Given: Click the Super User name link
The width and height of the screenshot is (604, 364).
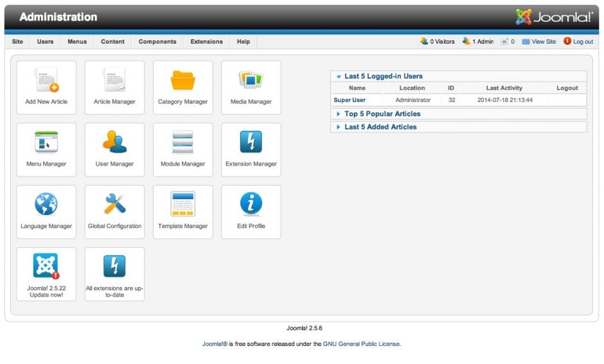Looking at the screenshot, I should point(350,100).
